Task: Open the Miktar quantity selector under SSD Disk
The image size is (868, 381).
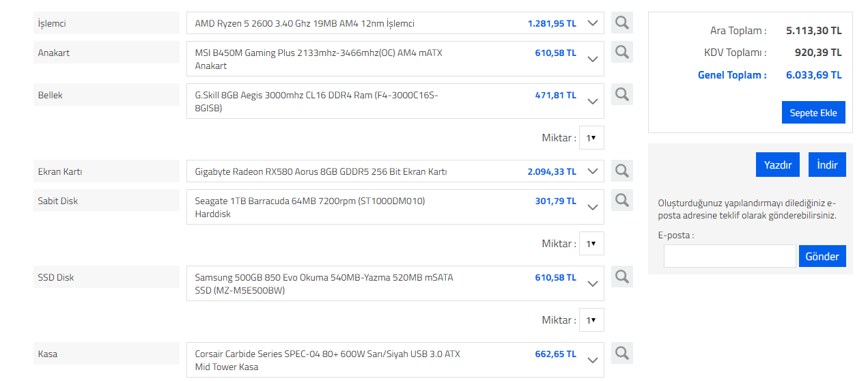Action: 591,320
